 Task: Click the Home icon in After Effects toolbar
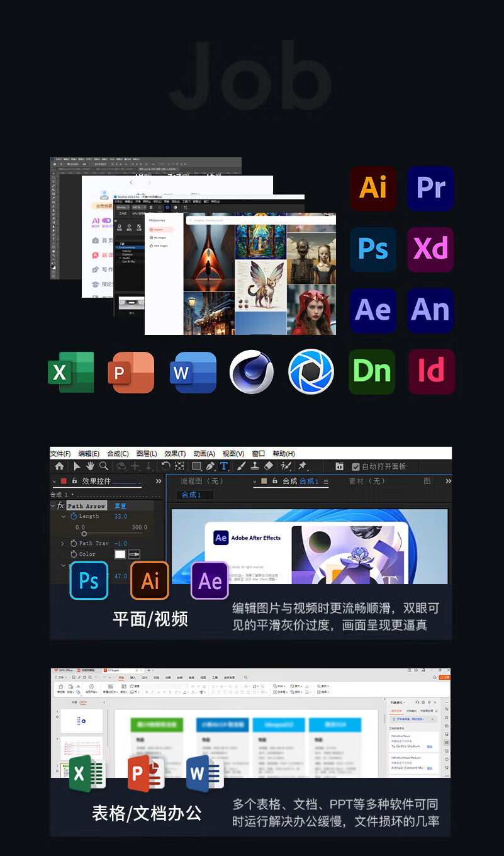pos(59,466)
